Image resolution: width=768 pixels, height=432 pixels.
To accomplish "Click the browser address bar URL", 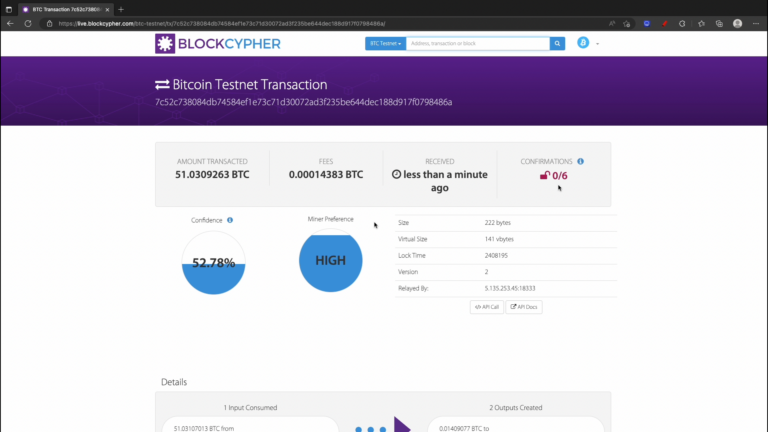I will 222,24.
